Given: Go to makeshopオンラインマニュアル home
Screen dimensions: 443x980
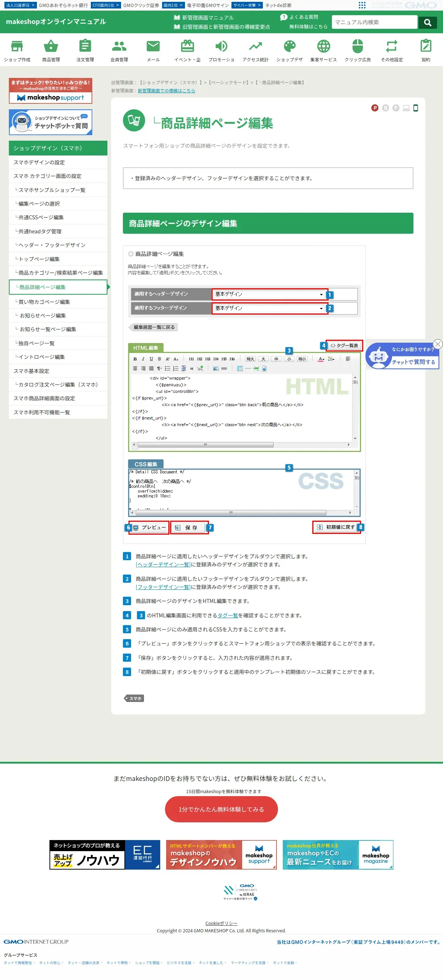Looking at the screenshot, I should pyautogui.click(x=56, y=22).
